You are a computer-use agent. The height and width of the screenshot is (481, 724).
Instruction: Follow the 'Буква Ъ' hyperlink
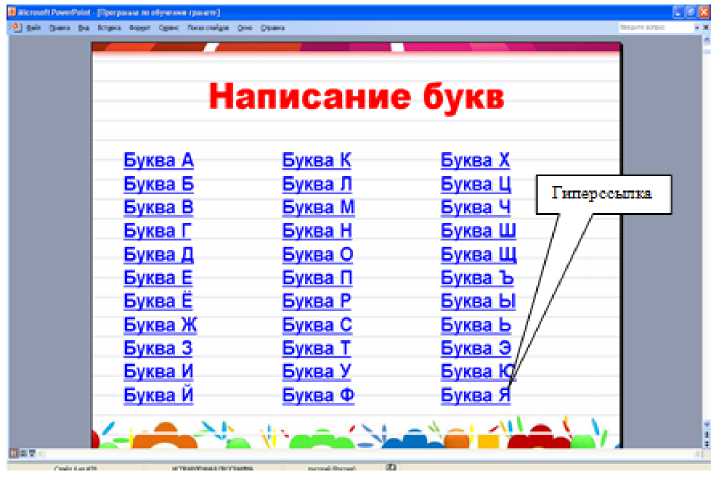pos(477,278)
